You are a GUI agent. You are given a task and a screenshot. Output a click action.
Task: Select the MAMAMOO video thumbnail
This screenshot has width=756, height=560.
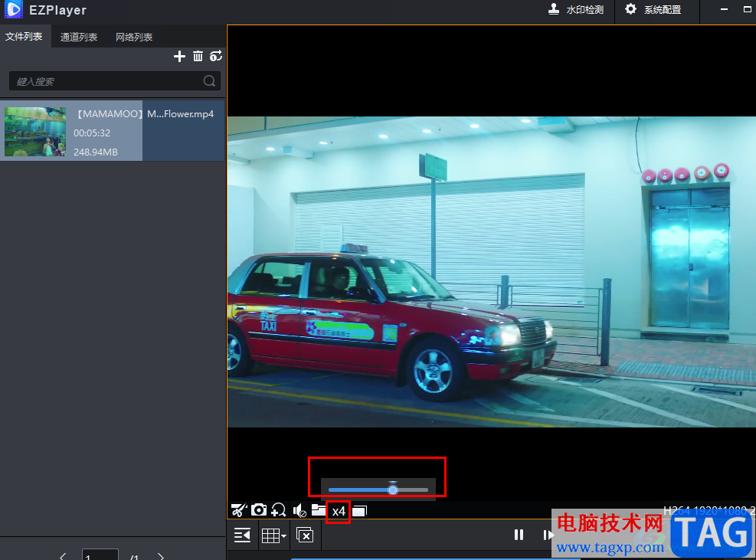(35, 131)
